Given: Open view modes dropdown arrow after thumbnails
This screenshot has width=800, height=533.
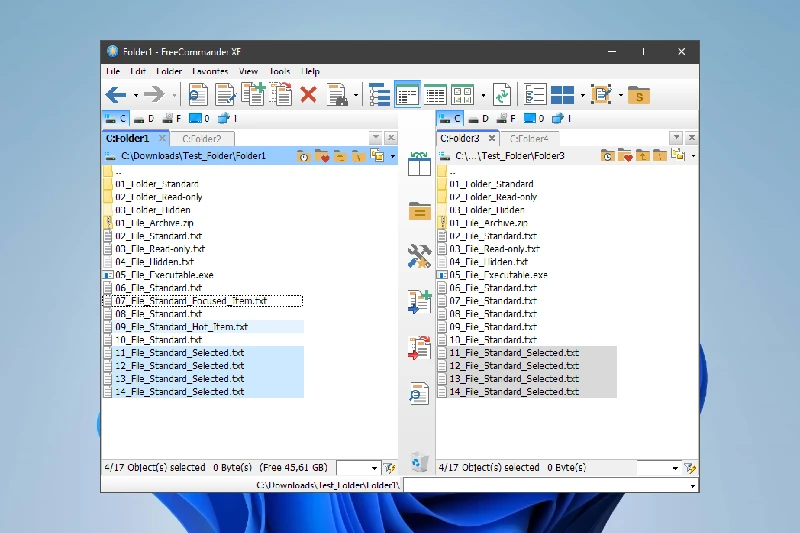Looking at the screenshot, I should [483, 95].
